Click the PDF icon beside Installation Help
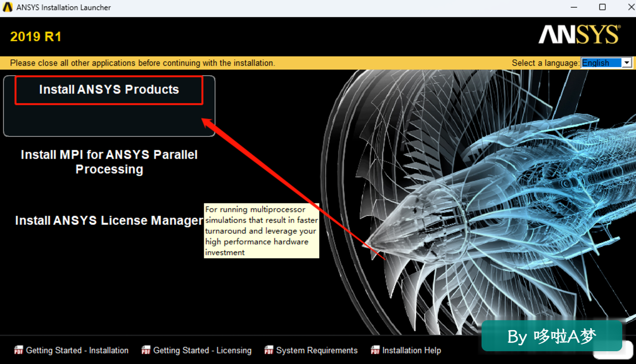Screen dimensions: 636x364 (375, 350)
